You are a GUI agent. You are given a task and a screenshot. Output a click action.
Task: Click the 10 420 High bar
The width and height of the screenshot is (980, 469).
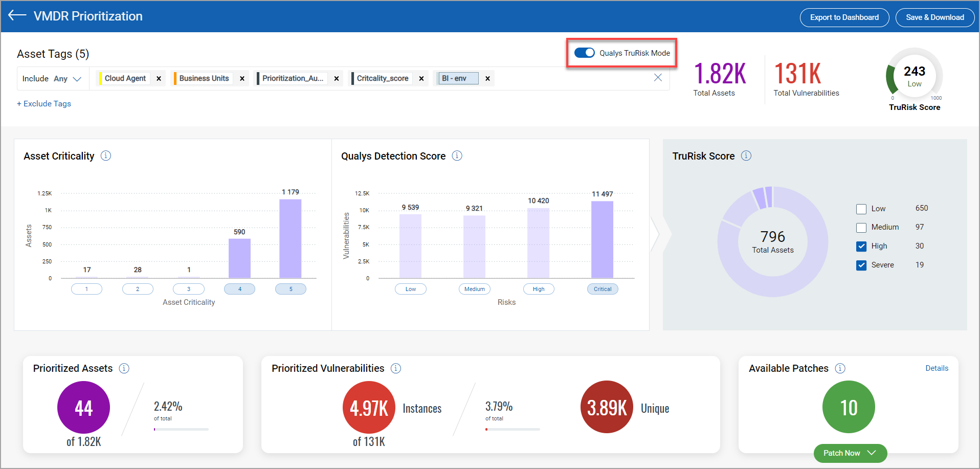click(x=539, y=243)
